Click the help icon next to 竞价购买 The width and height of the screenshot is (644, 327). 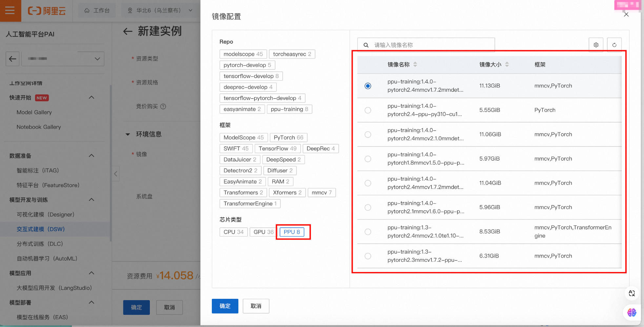tap(163, 106)
